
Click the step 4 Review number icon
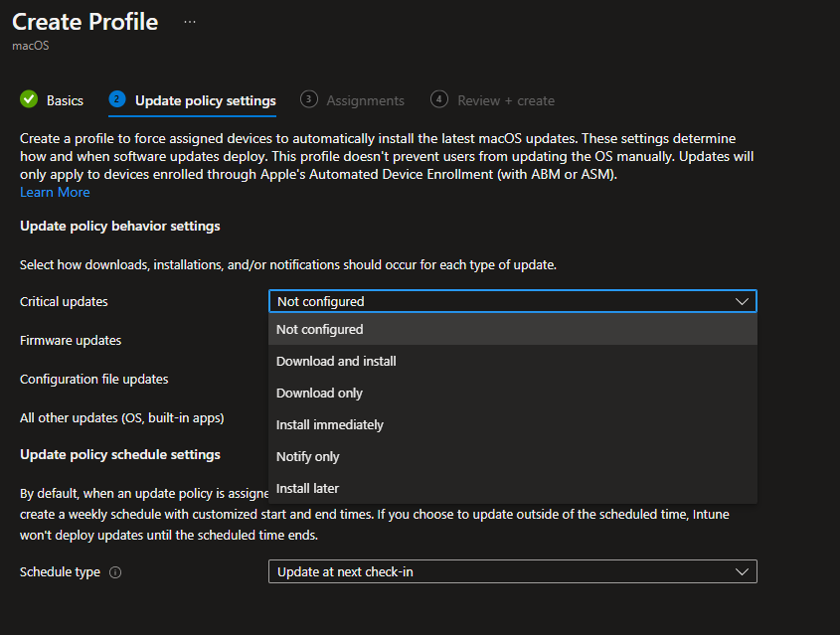pos(439,99)
